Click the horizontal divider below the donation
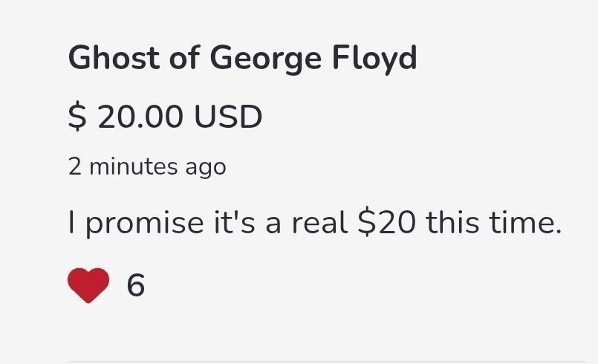Image resolution: width=598 pixels, height=364 pixels. pyautogui.click(x=327, y=361)
